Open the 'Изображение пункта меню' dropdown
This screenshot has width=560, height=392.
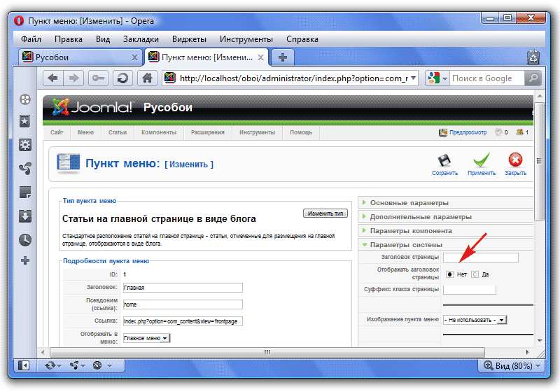point(475,320)
